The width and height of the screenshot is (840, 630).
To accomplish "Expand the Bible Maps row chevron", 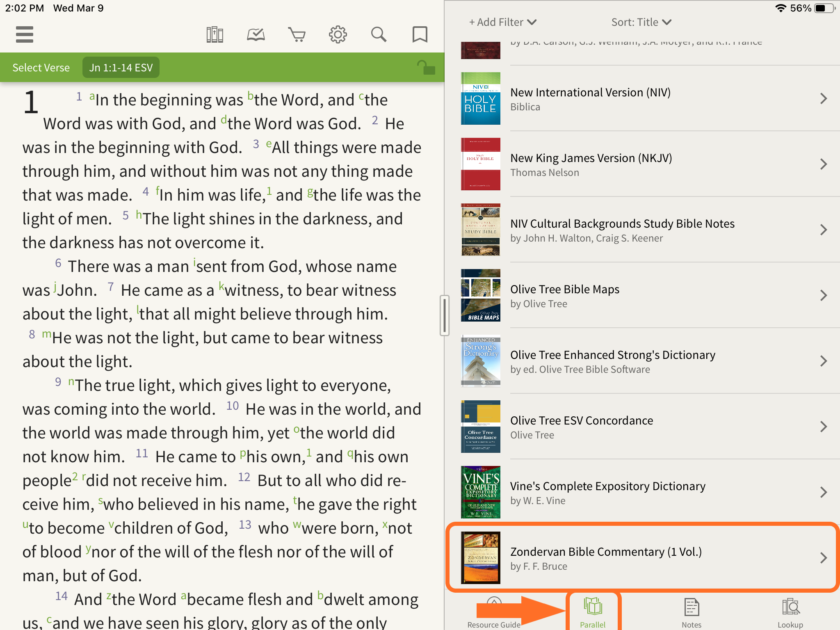I will 823,295.
